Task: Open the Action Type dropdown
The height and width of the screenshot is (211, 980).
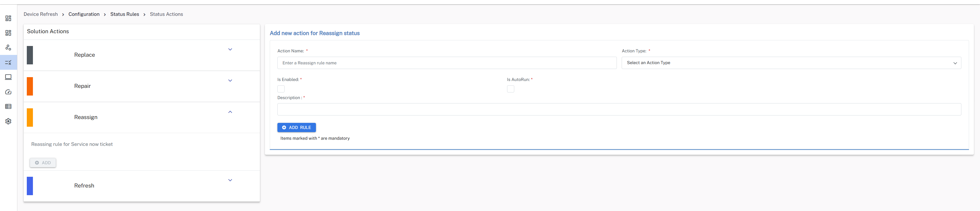Action: (x=791, y=63)
